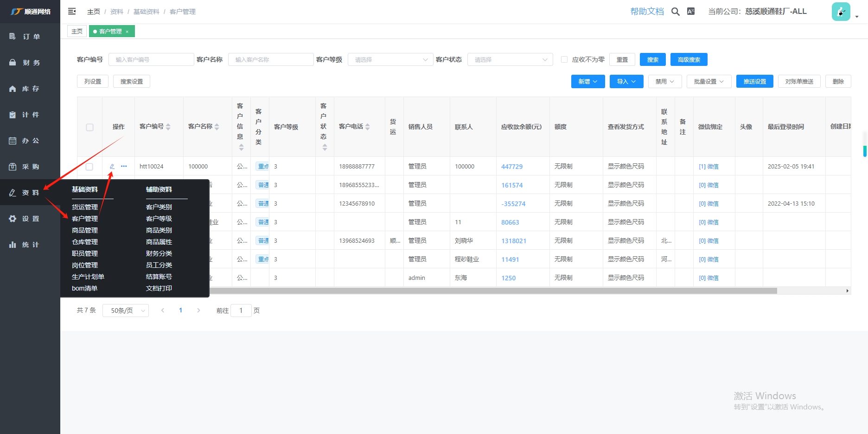868x434 pixels.
Task: Open more actions dots for htt10024 row
Action: pos(124,166)
